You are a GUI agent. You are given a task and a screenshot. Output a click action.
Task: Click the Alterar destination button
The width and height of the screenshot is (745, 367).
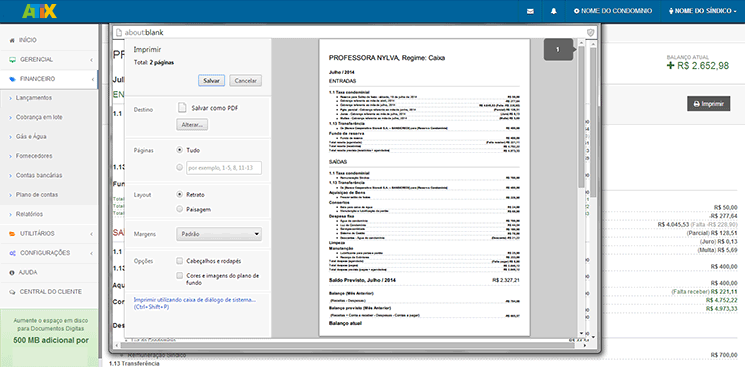tap(192, 125)
